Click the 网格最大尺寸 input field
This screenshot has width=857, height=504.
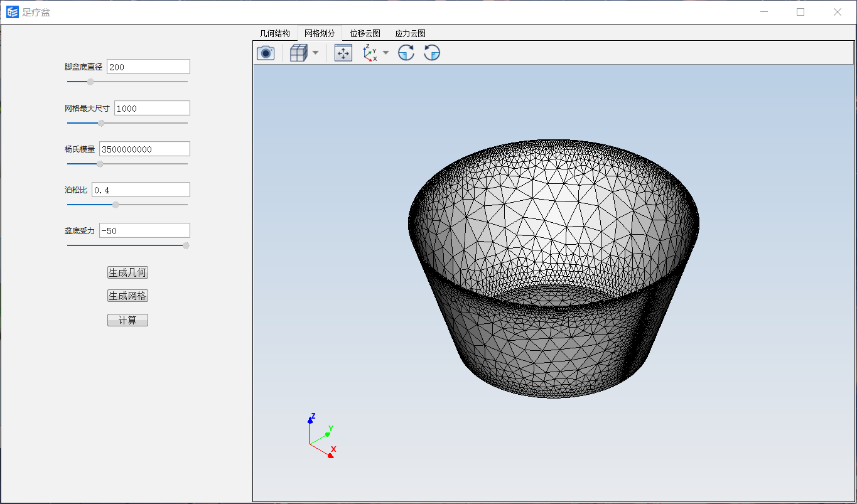coord(152,108)
